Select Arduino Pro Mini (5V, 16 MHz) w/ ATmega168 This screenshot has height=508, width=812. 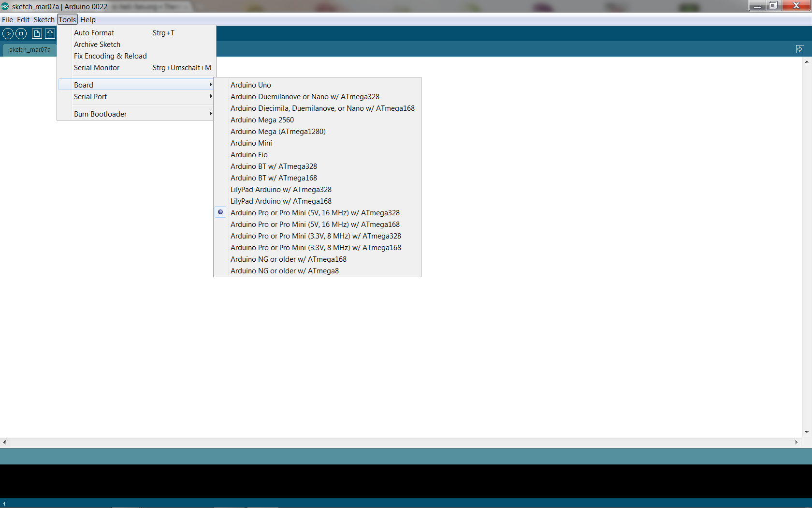coord(318,224)
